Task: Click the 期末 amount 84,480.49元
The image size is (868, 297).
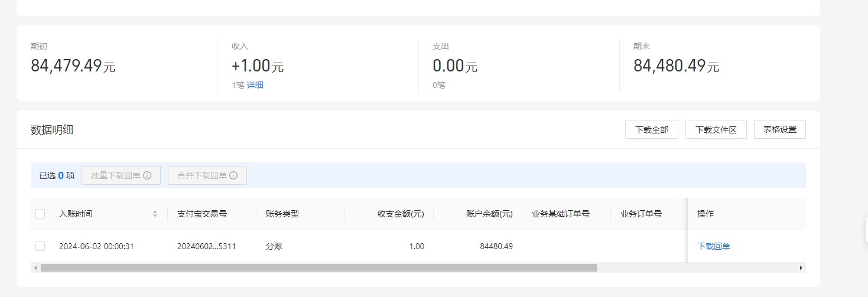Action: (x=677, y=66)
